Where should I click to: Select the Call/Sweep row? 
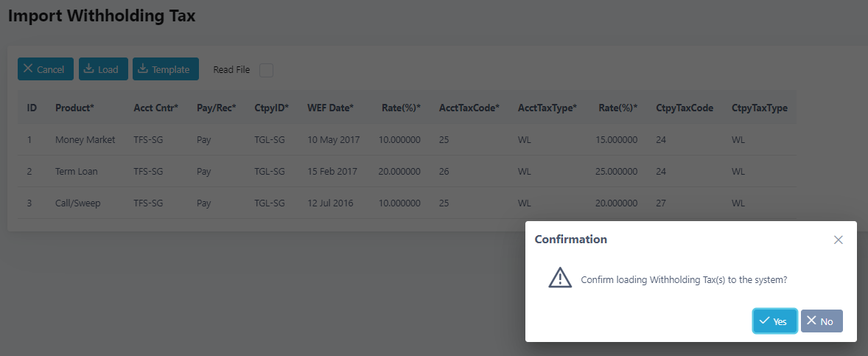[x=407, y=203]
